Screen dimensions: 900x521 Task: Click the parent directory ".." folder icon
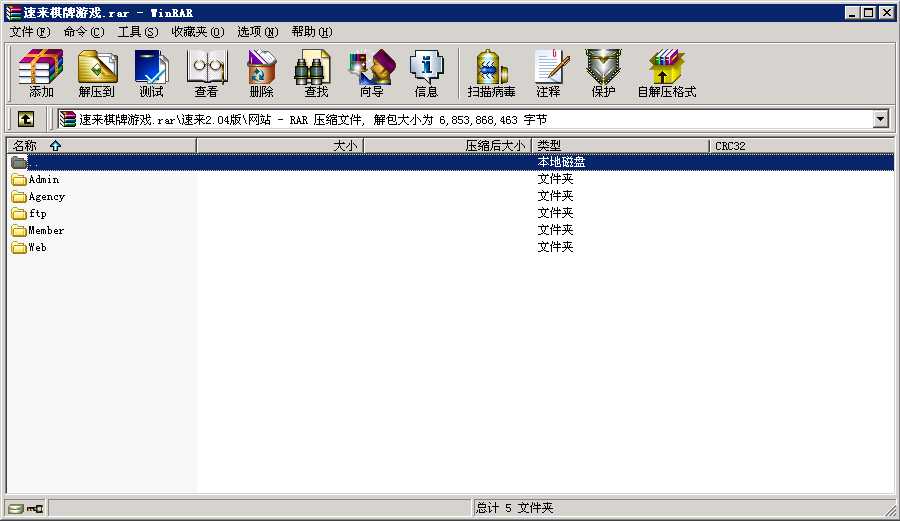coord(19,162)
